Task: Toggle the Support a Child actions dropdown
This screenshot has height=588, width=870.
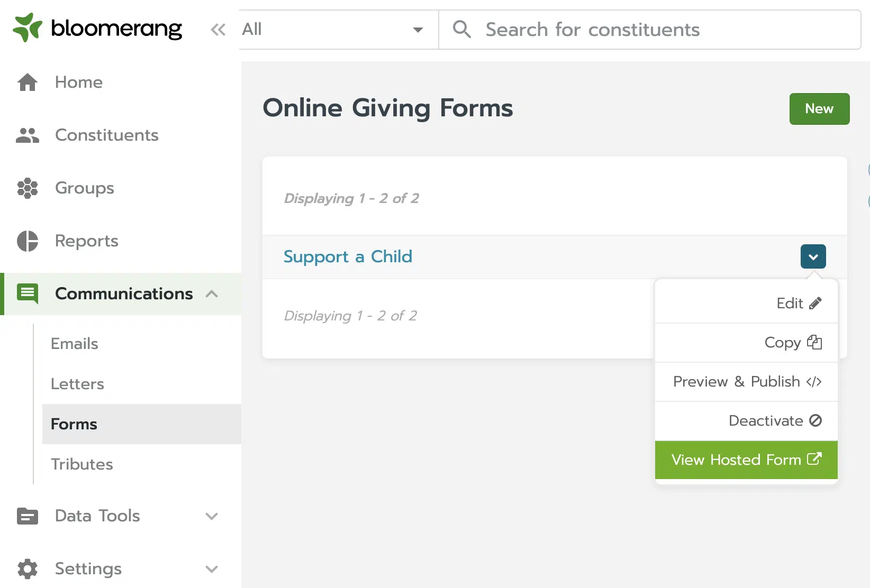Action: point(813,257)
